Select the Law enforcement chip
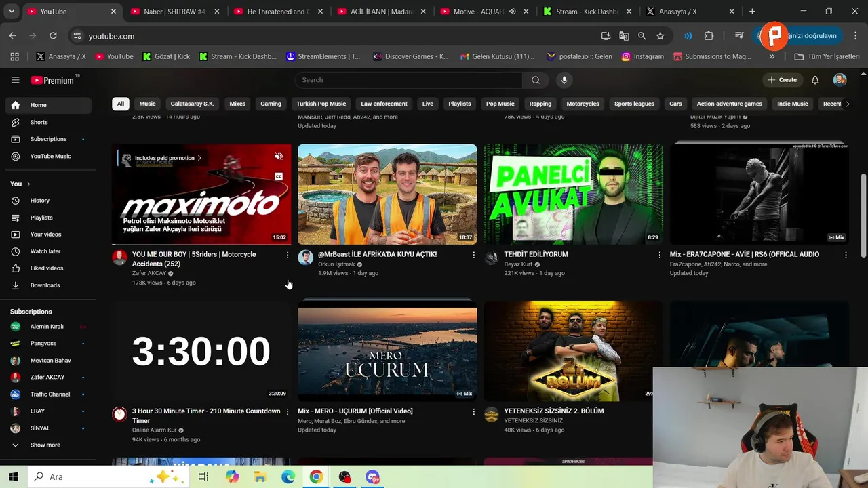868x488 pixels. 384,104
